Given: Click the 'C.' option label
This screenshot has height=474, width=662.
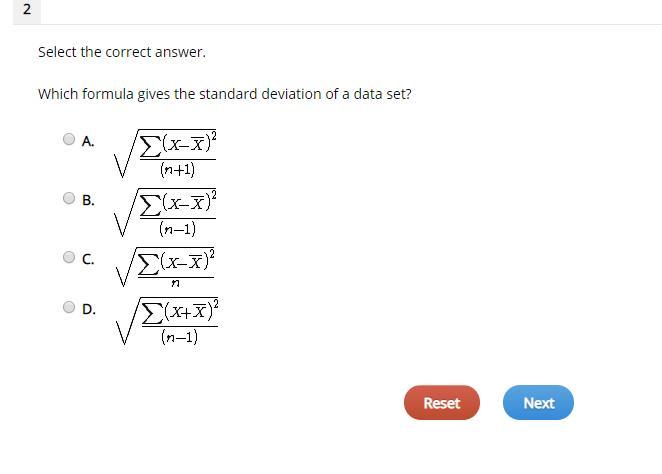Looking at the screenshot, I should pos(89,259).
